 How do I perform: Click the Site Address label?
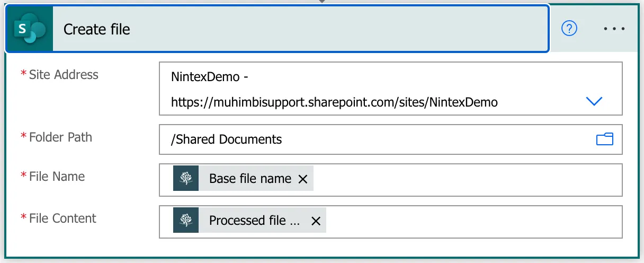click(x=64, y=75)
